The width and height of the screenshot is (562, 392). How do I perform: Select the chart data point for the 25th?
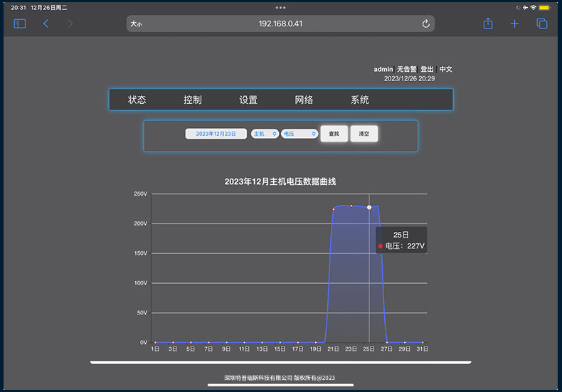(x=369, y=207)
